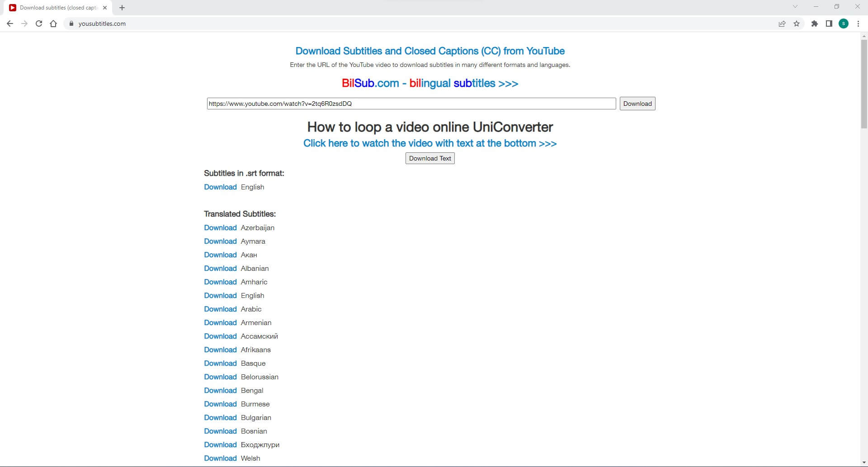Download Акан translated subtitles
Image resolution: width=868 pixels, height=467 pixels.
(x=220, y=255)
